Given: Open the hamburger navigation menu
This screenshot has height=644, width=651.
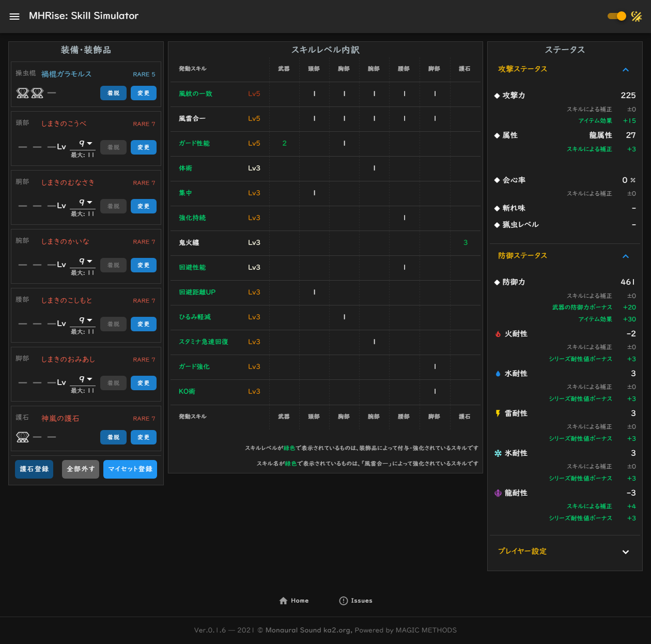Looking at the screenshot, I should pyautogui.click(x=14, y=16).
